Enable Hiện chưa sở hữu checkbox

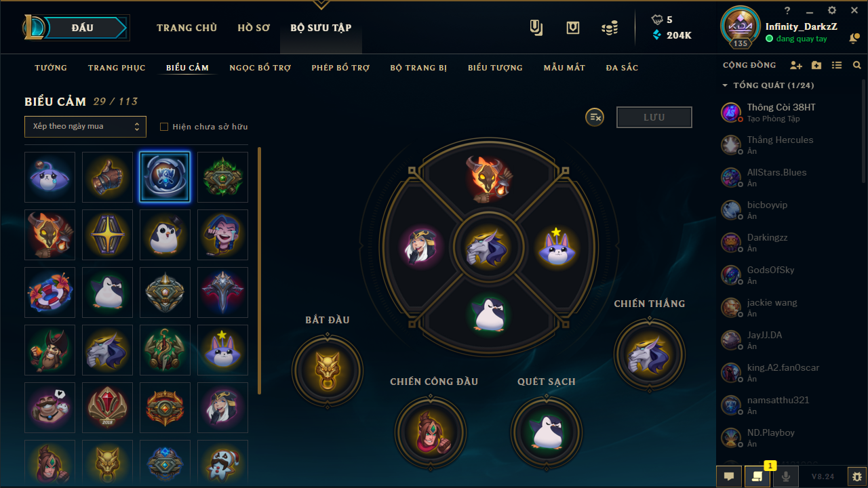[163, 127]
